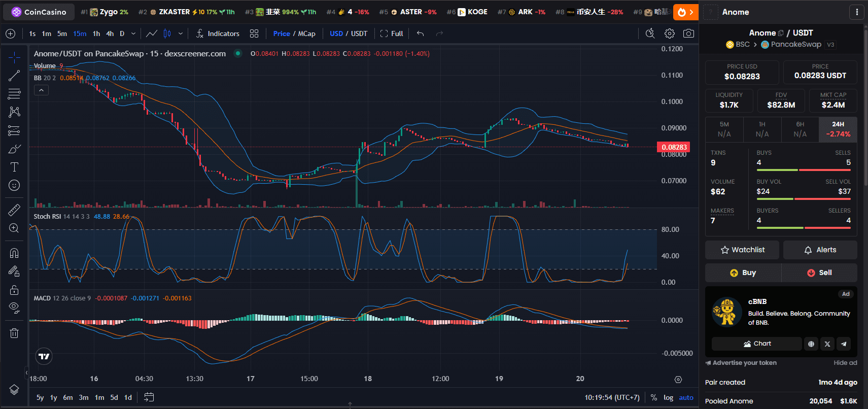Select the 1s timeframe
The height and width of the screenshot is (409, 868).
pos(32,33)
